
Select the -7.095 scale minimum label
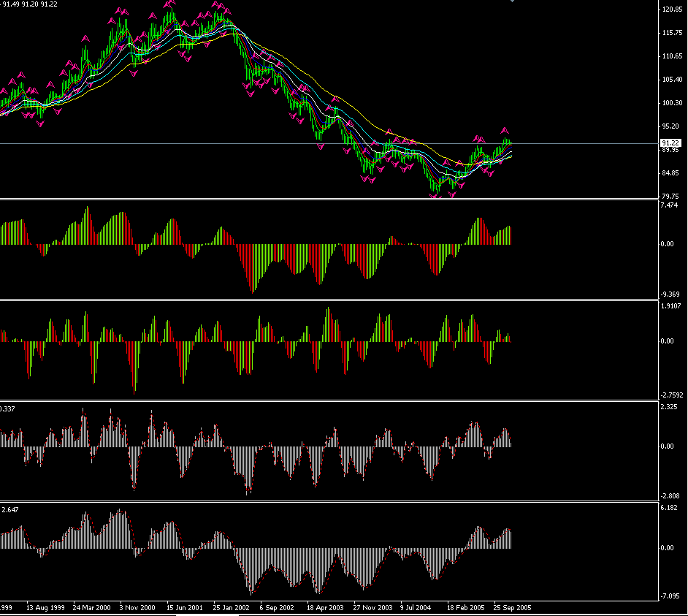coord(670,596)
